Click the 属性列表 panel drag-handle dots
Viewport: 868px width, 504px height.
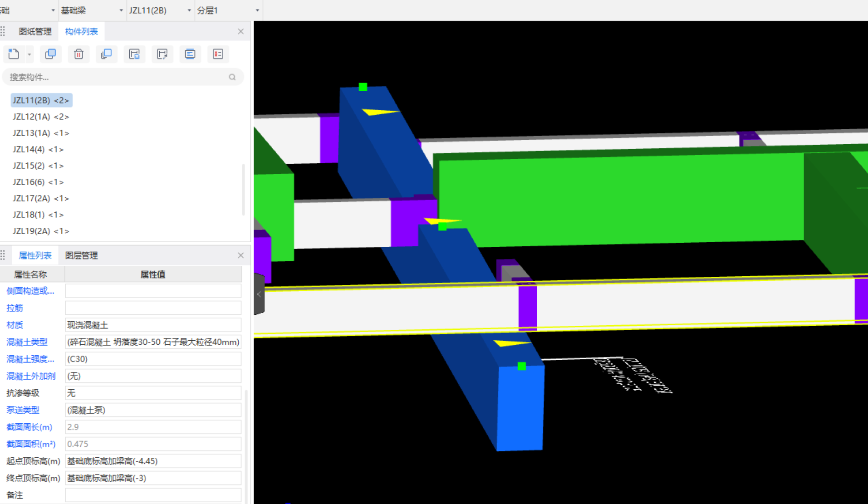pyautogui.click(x=3, y=255)
